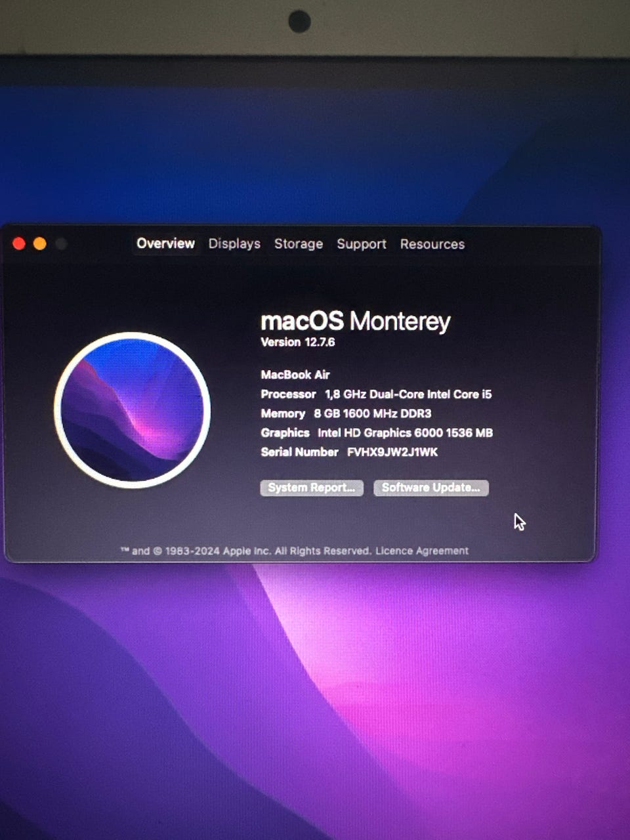Click the macOS Monterey heading
This screenshot has height=840, width=630.
pyautogui.click(x=356, y=321)
